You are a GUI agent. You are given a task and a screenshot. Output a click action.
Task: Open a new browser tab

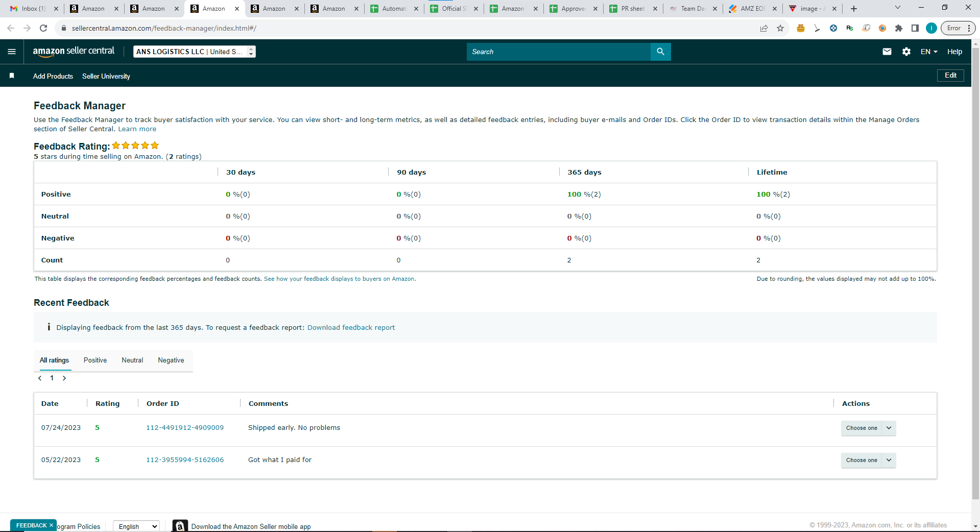click(x=854, y=9)
